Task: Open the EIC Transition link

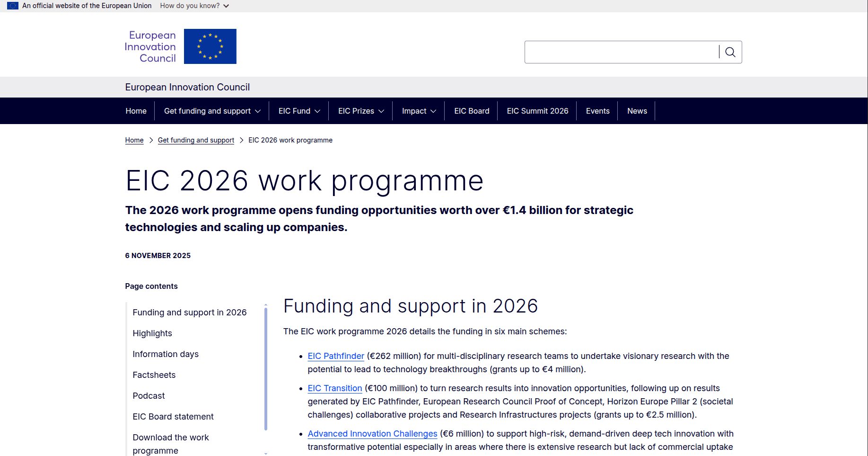Action: tap(335, 388)
